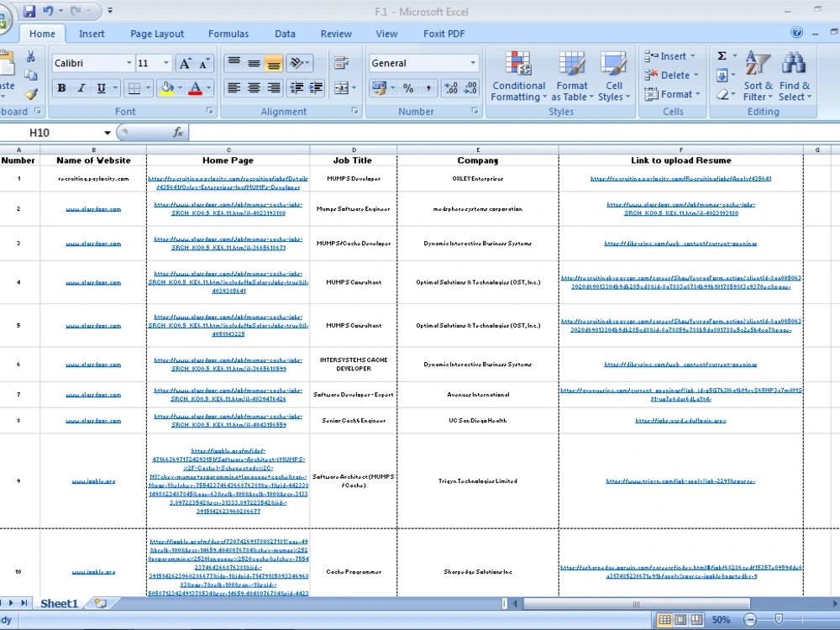Click the zoom out minus button
This screenshot has width=840, height=630.
[x=750, y=620]
